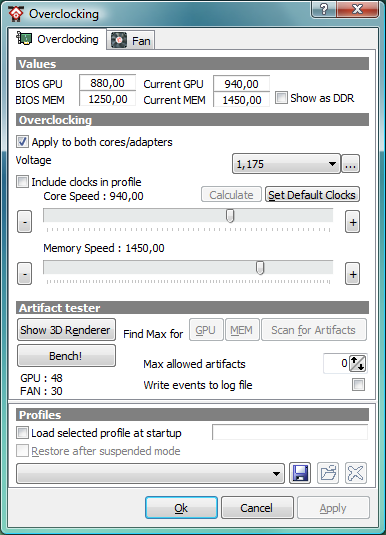This screenshot has width=386, height=535.
Task: Click the open profile folder icon
Action: tap(328, 473)
